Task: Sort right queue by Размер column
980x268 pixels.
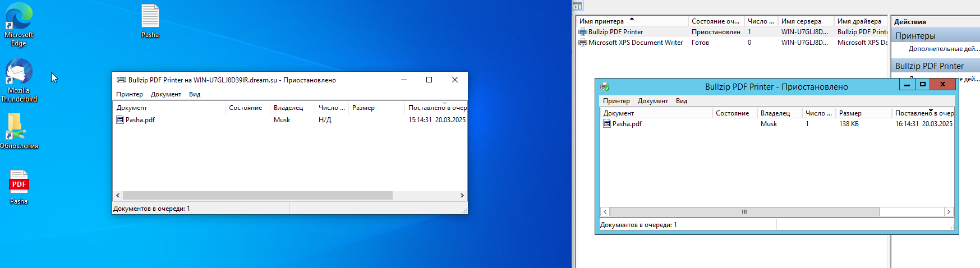Action: coord(863,113)
